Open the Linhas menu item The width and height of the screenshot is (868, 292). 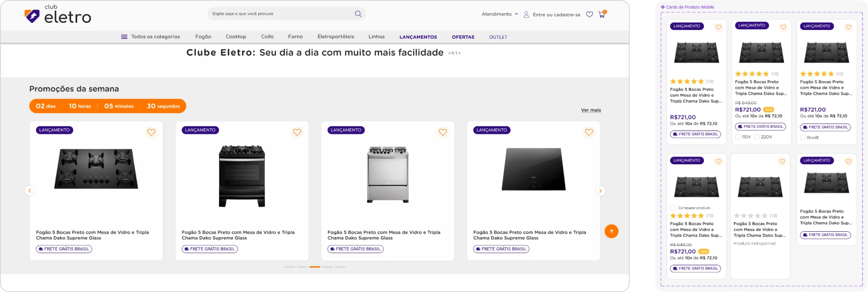tap(377, 37)
